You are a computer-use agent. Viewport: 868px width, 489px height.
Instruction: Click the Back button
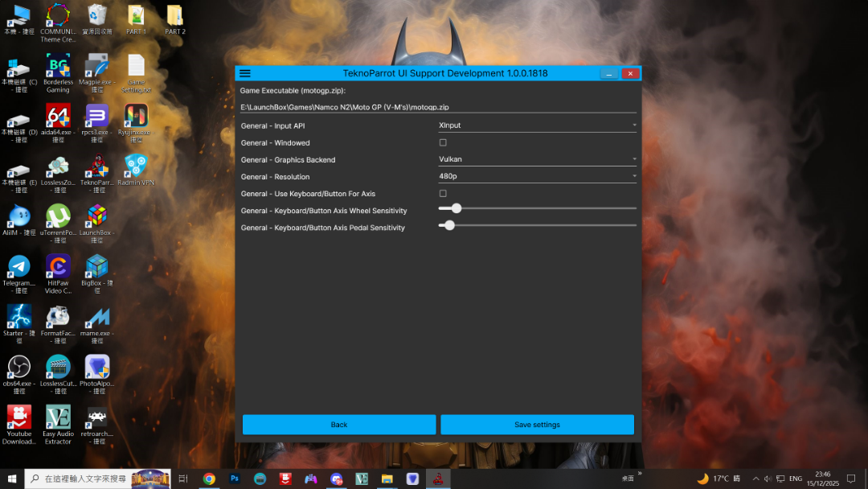(339, 425)
